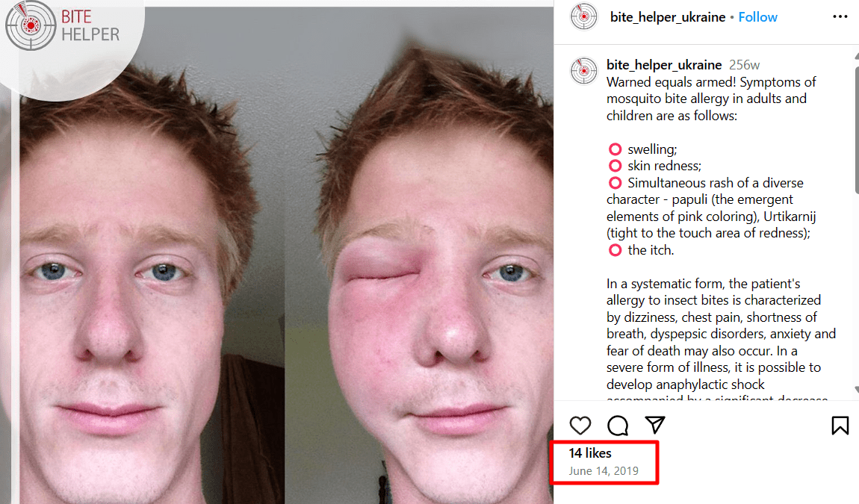The image size is (859, 504).
Task: Click the caption profile avatar icon
Action: point(584,71)
